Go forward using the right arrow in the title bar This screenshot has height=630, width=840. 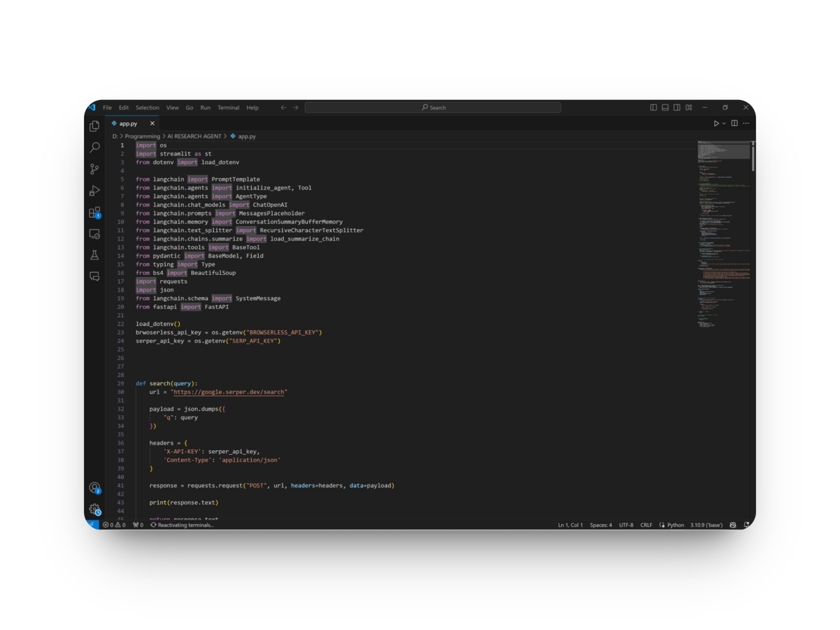(x=295, y=107)
